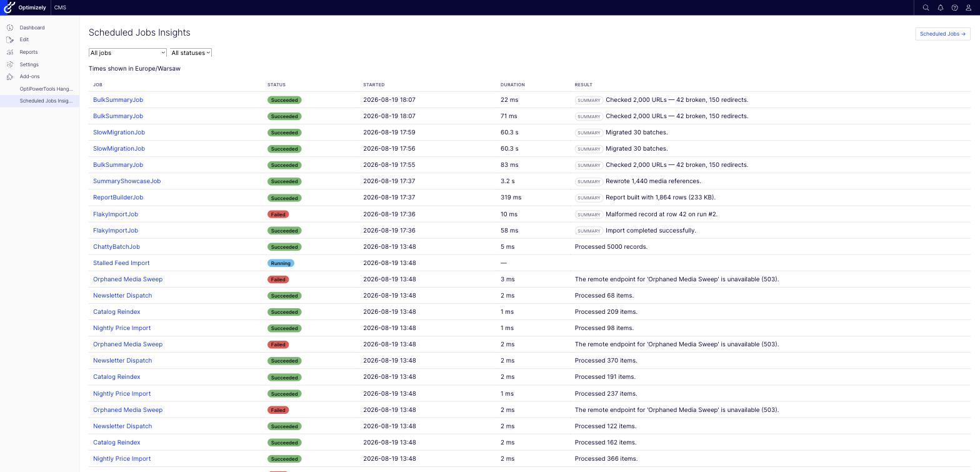Viewport: 980px width, 472px height.
Task: Open Newsletter Dispatch that processed 370 items
Action: point(122,361)
